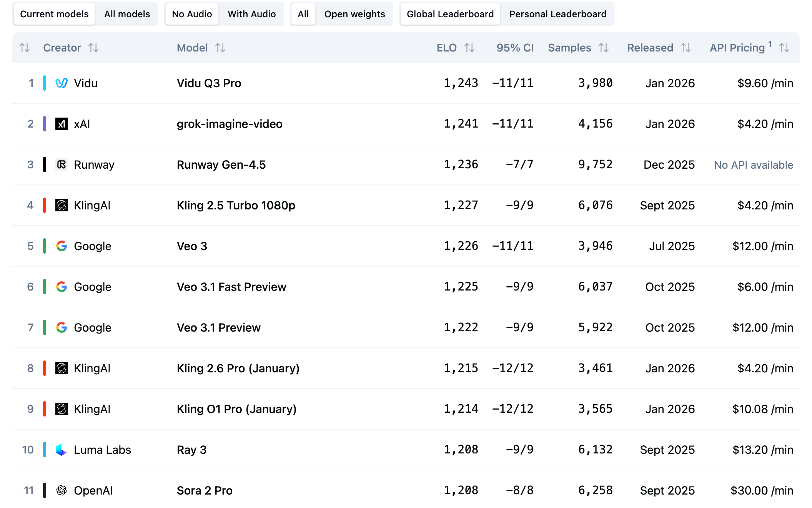Click KlingAI logo in Kling 2.5 Turbo row
The width and height of the screenshot is (812, 508).
62,205
